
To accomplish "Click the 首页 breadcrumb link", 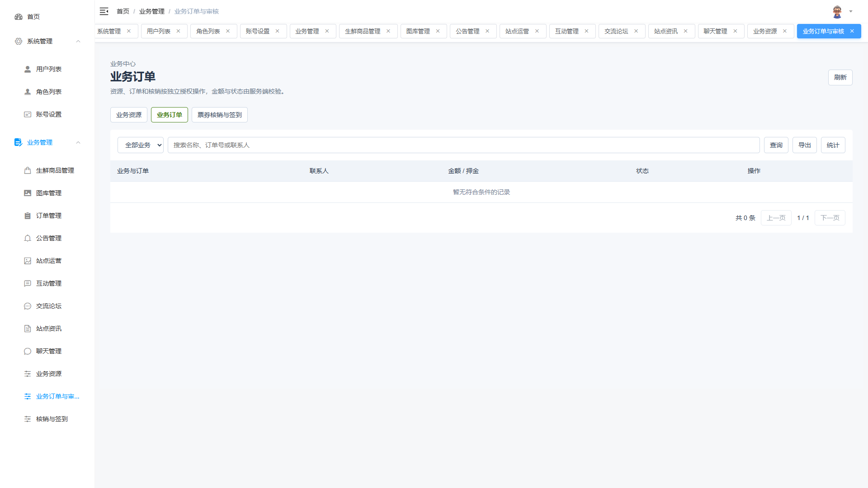I will pos(123,11).
